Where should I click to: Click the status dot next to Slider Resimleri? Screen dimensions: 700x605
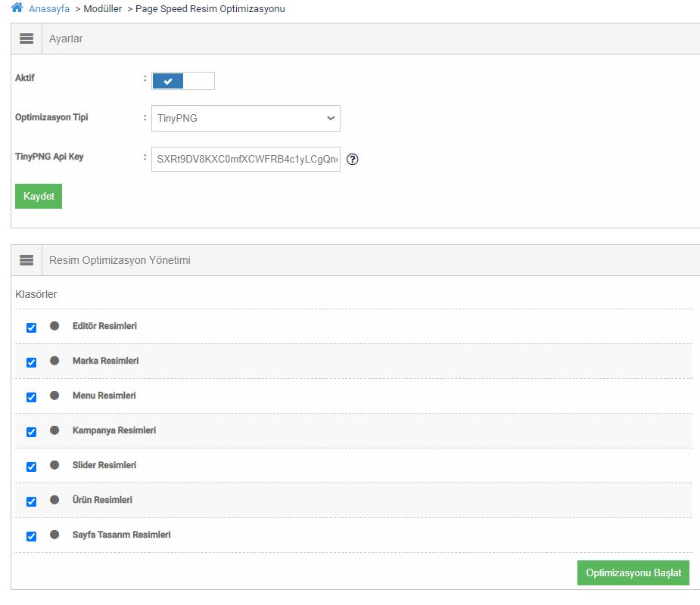(x=54, y=465)
